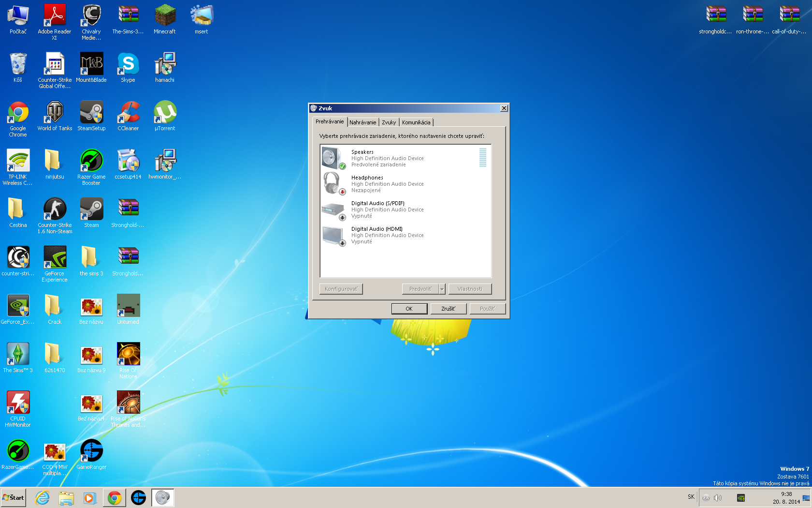Screen dimensions: 812x508
Task: Open the Cestina folder
Action: point(18,213)
